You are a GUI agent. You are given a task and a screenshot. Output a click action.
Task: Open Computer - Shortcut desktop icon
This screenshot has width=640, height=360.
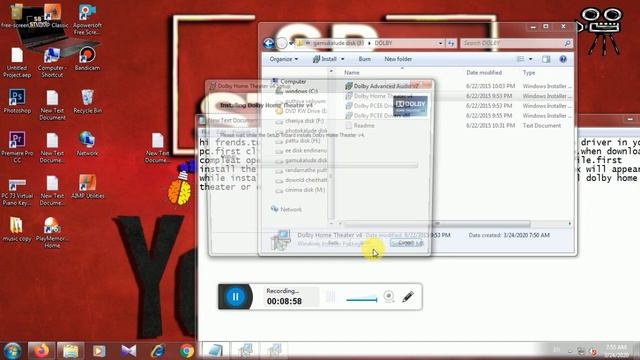point(52,63)
